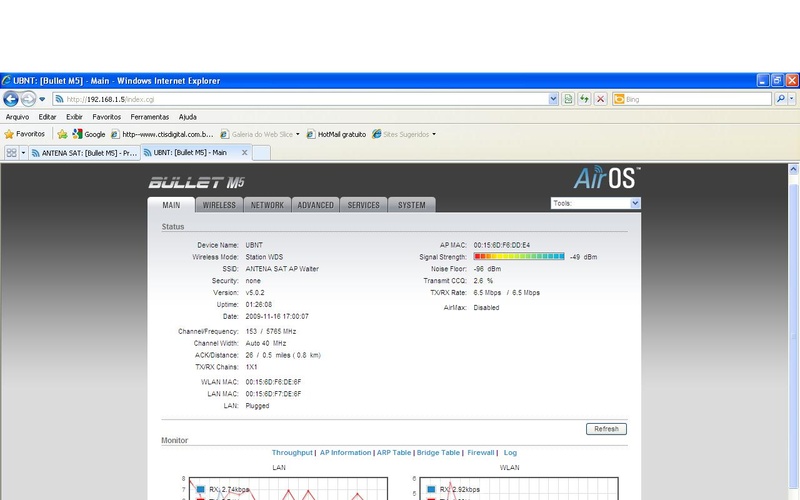Open the ctisdigital.com.b favorite link
The height and width of the screenshot is (500, 800).
[x=162, y=134]
